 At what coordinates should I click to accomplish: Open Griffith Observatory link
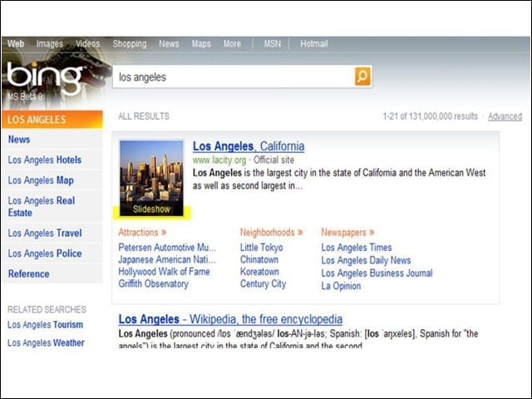point(153,284)
